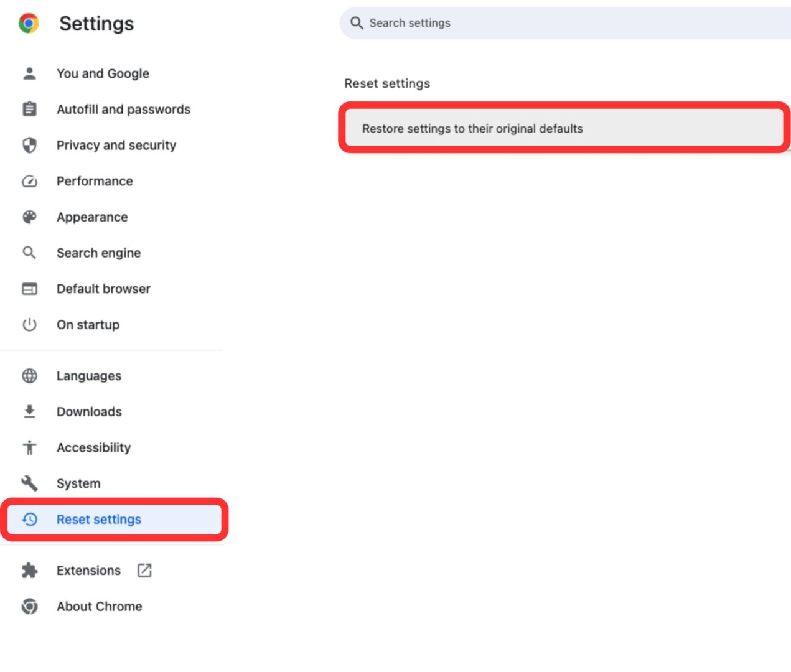
Task: Open You and Google section
Action: coord(103,73)
